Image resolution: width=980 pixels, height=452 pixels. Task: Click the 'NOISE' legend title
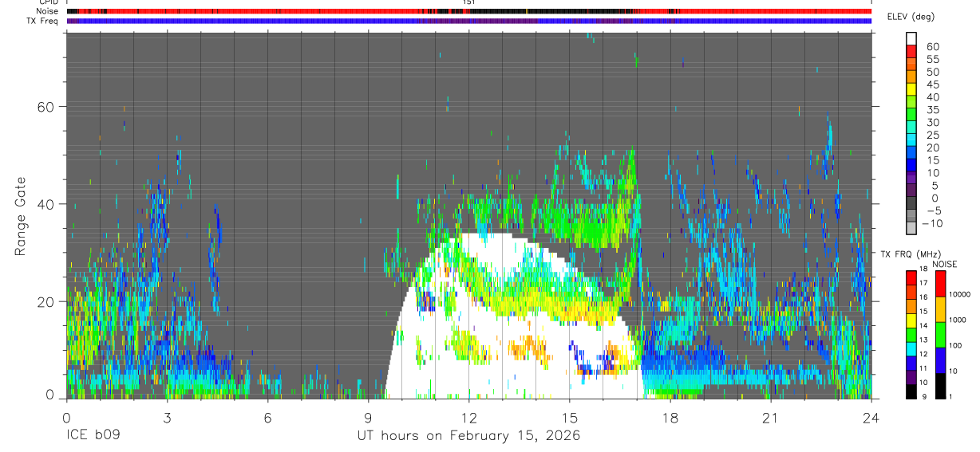pos(944,265)
